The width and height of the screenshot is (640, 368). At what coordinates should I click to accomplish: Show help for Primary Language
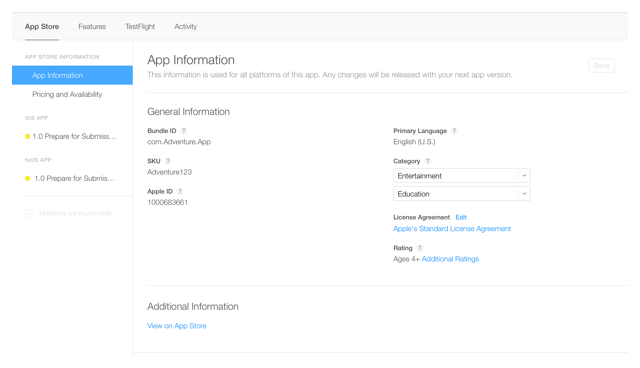(454, 131)
